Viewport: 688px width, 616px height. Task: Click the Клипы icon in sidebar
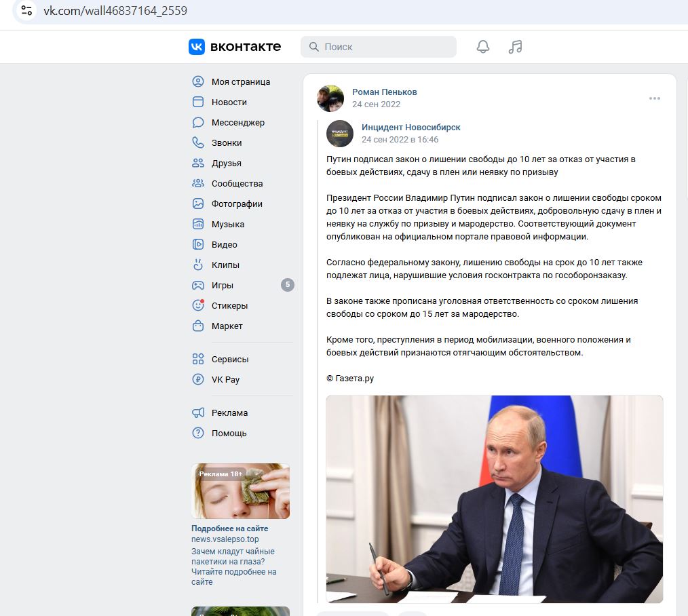click(198, 265)
